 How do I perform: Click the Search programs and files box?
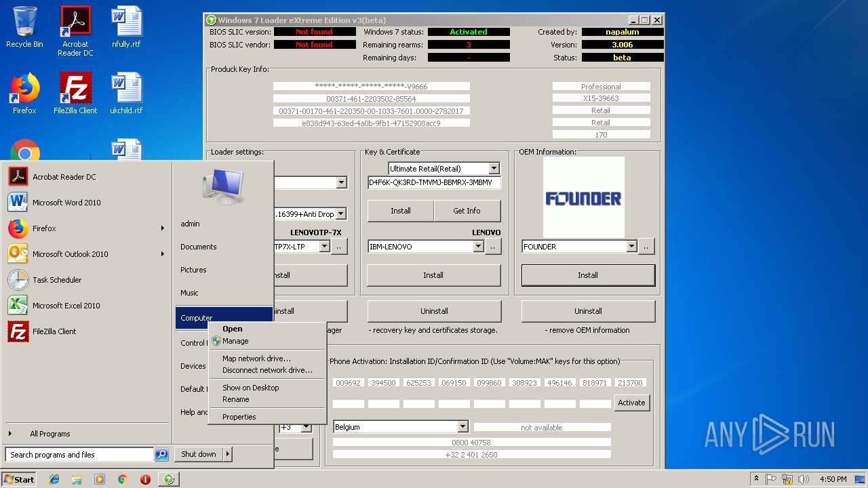click(x=79, y=455)
